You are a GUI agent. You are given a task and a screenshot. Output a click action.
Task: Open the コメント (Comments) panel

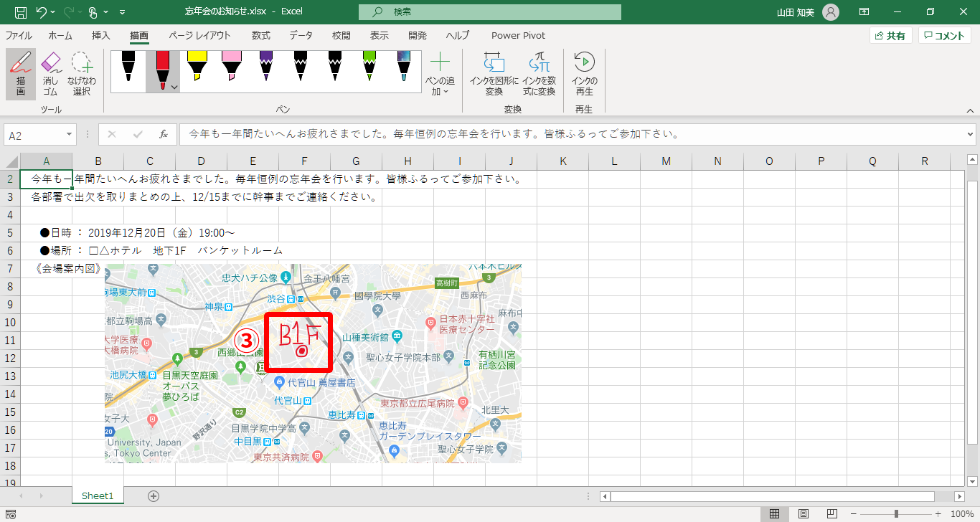[945, 34]
